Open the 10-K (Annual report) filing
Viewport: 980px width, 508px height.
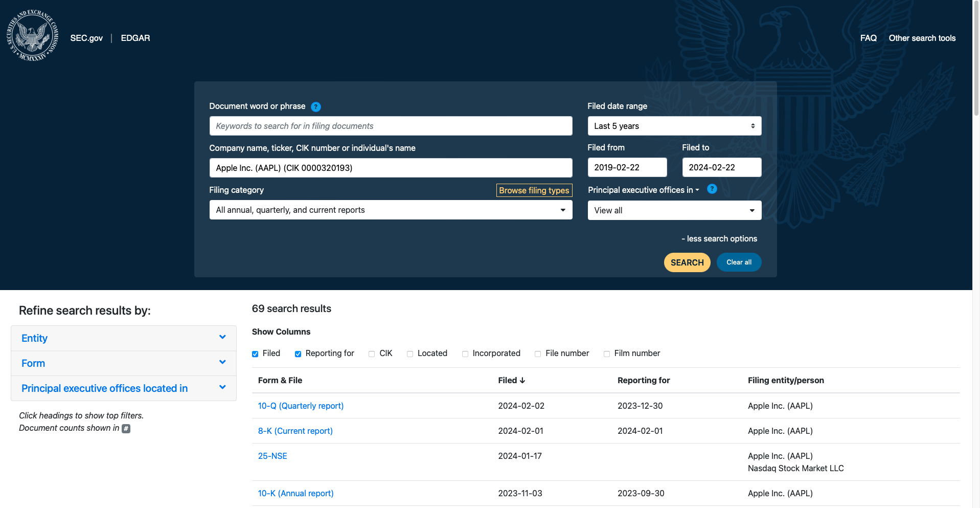pyautogui.click(x=295, y=494)
